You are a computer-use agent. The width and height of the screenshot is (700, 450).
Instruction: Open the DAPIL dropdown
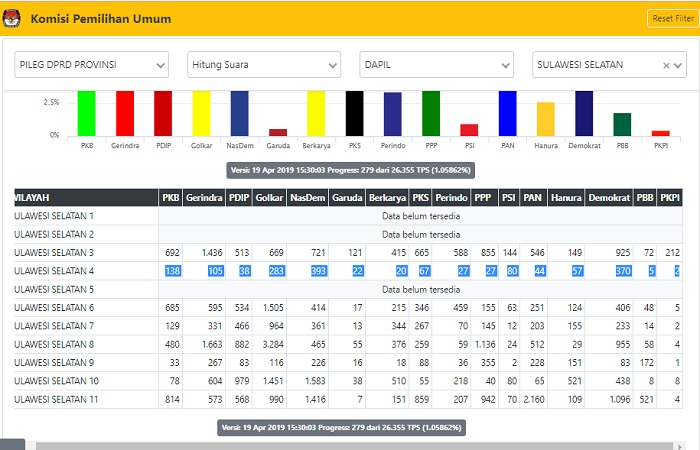point(436,65)
